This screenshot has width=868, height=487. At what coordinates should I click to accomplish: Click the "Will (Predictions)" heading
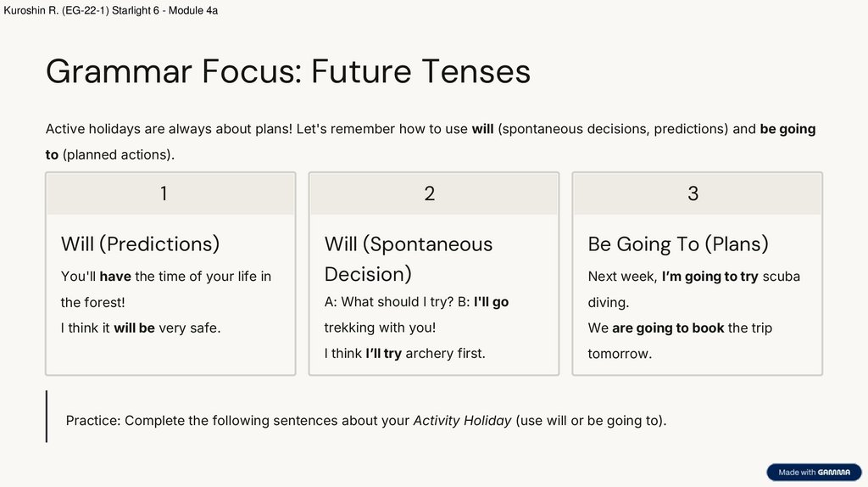pos(140,244)
